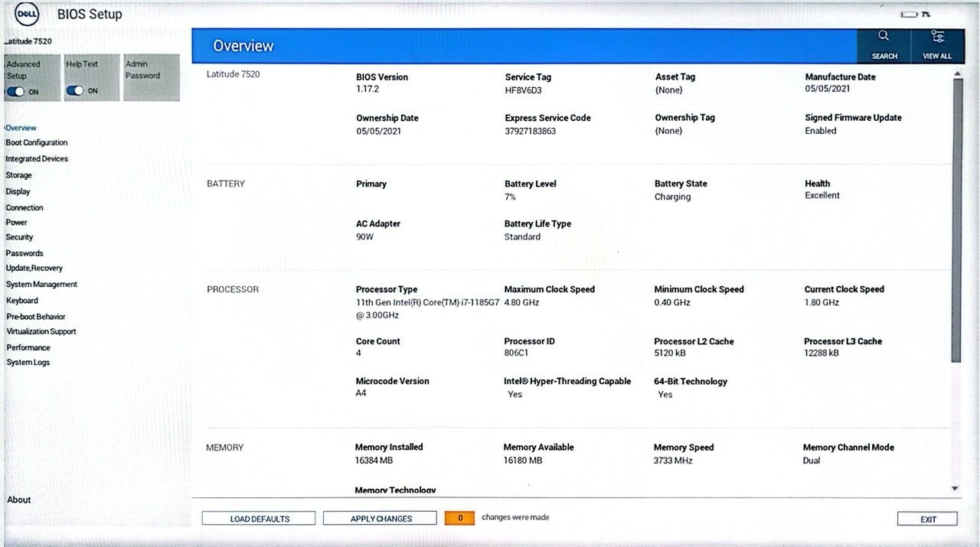
Task: Click the Apply Changes button
Action: (380, 519)
